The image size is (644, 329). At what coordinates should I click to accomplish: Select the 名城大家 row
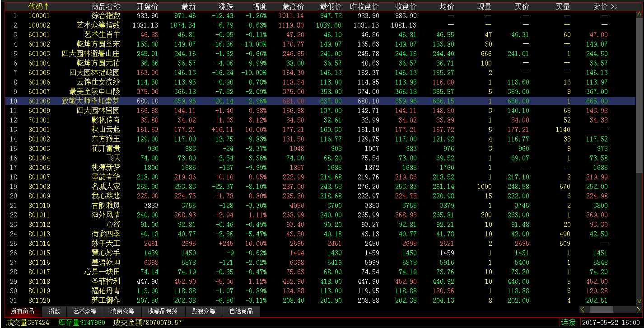pos(320,187)
